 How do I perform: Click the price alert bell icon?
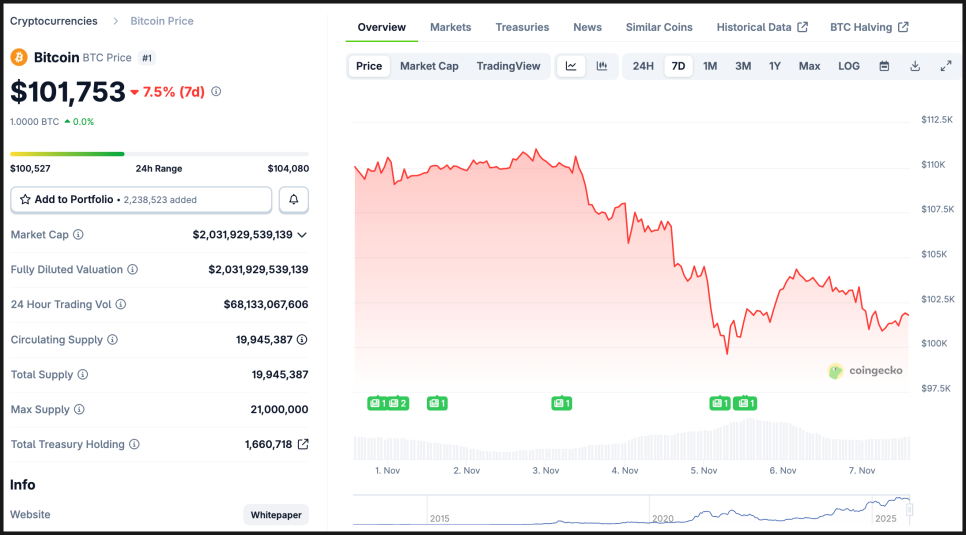[294, 200]
